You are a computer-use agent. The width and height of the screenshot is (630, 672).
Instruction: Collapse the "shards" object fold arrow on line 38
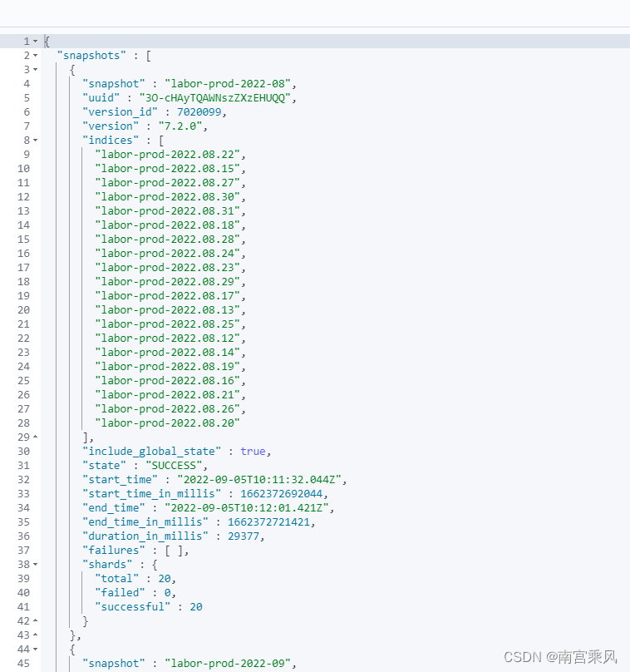(x=35, y=565)
